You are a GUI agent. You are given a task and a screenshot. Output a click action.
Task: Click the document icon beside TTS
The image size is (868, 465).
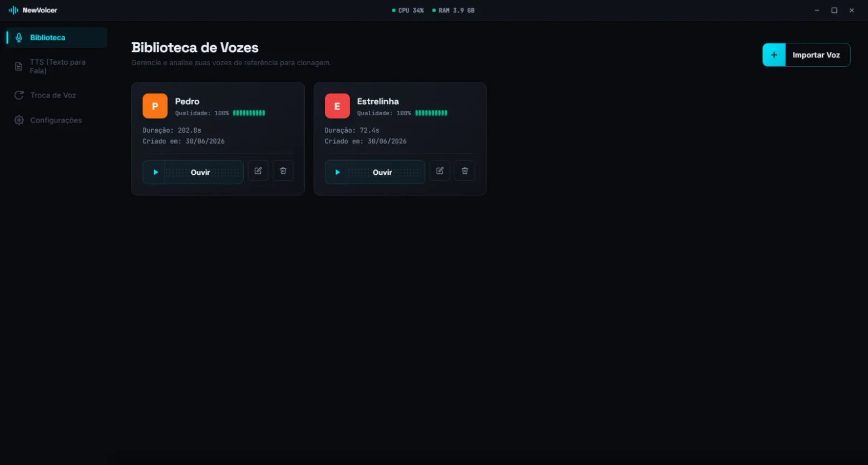[19, 67]
